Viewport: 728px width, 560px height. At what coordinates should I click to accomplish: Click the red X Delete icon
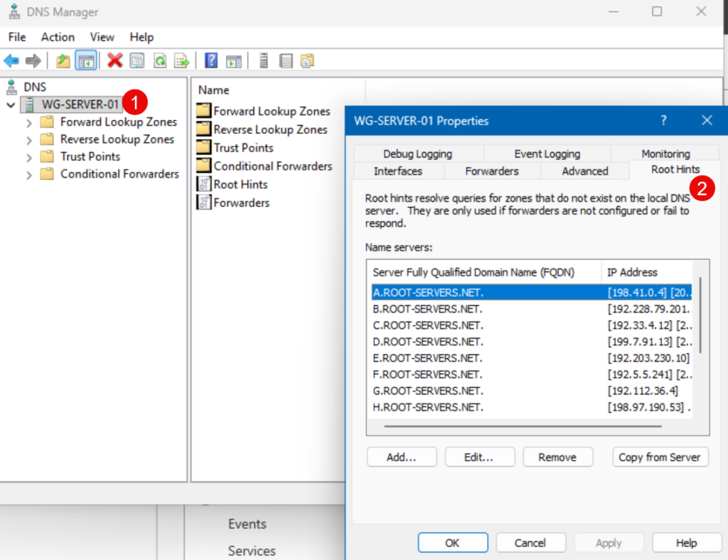(x=115, y=61)
